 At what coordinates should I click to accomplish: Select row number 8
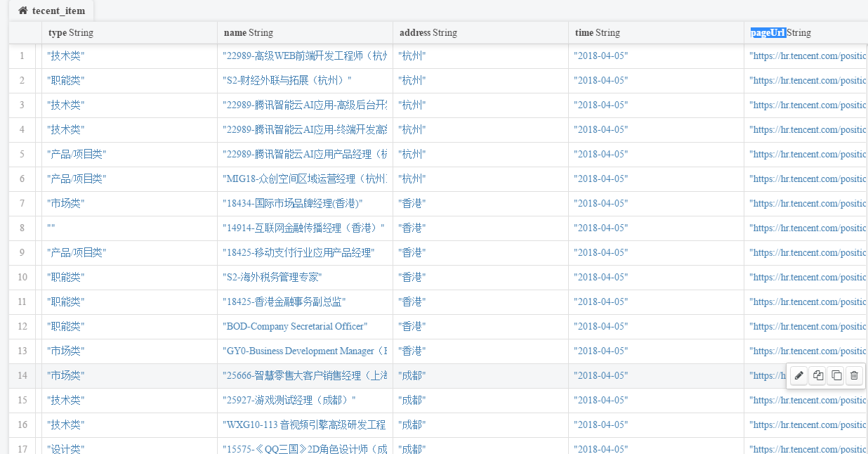tap(22, 228)
